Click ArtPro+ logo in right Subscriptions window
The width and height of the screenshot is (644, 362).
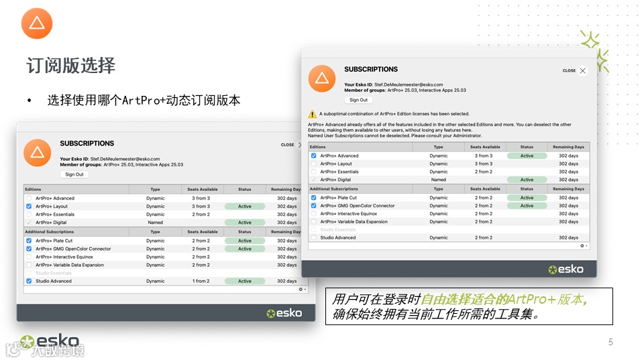pos(322,78)
